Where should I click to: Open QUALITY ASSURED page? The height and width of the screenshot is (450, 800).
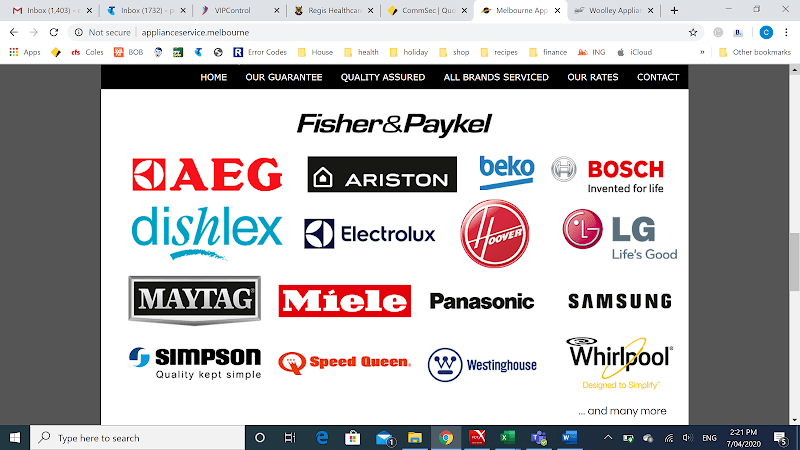pyautogui.click(x=383, y=77)
